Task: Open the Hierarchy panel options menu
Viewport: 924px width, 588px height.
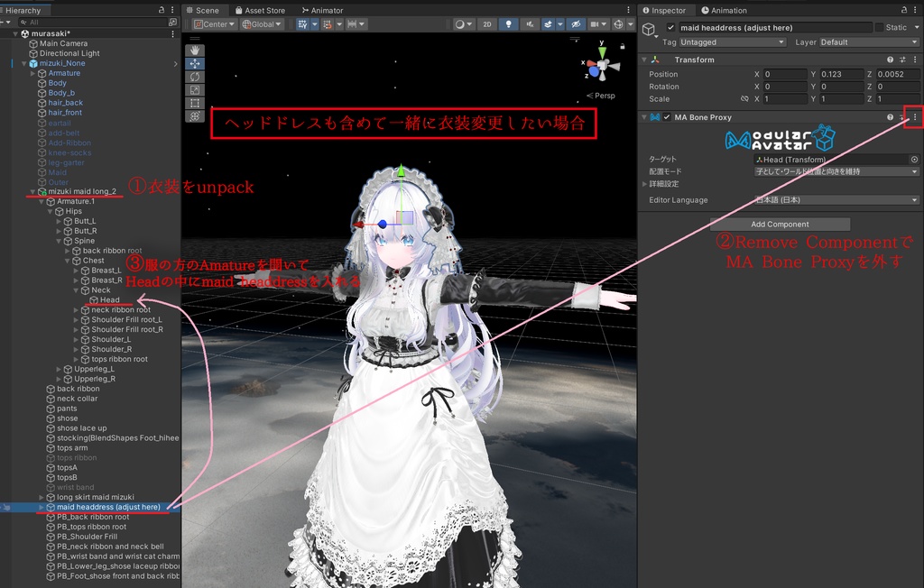Action: 172,10
